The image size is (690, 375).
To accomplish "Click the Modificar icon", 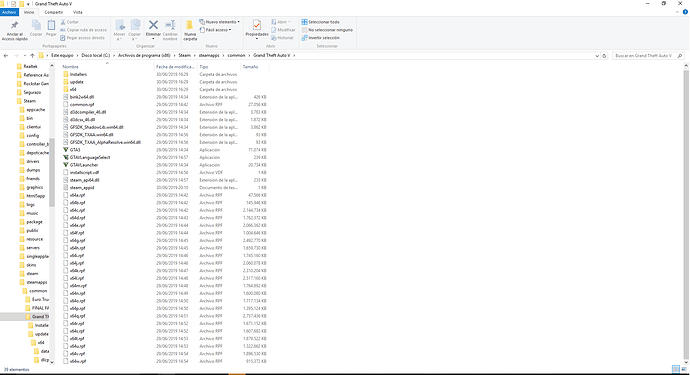I will tap(274, 30).
